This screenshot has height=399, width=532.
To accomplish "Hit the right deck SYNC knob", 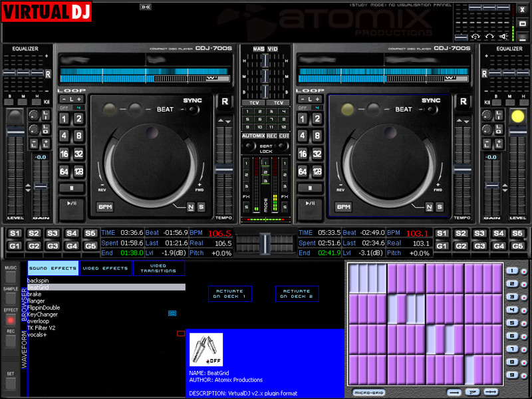I will pyautogui.click(x=432, y=110).
